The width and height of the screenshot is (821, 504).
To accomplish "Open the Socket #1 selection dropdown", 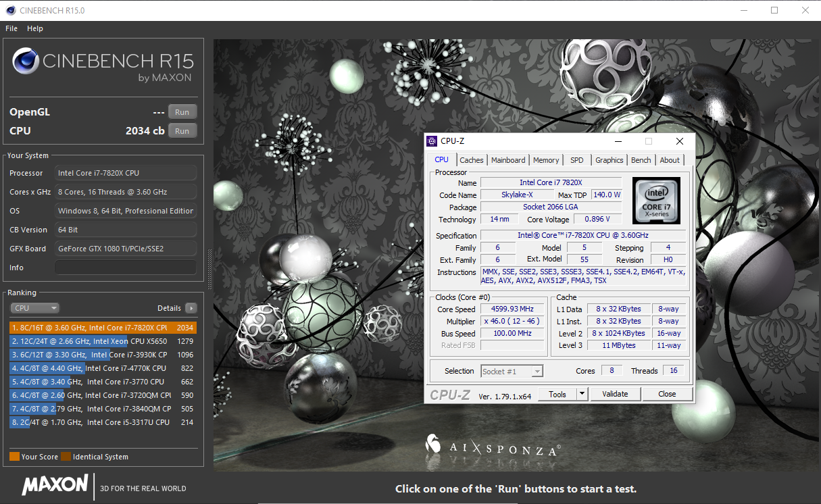I will click(512, 371).
